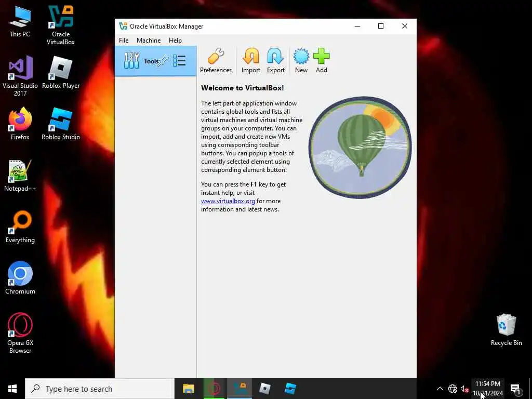Screen dimensions: 532x399
Task: Click the Welcome to VirtualBox! heading
Action: coord(242,88)
